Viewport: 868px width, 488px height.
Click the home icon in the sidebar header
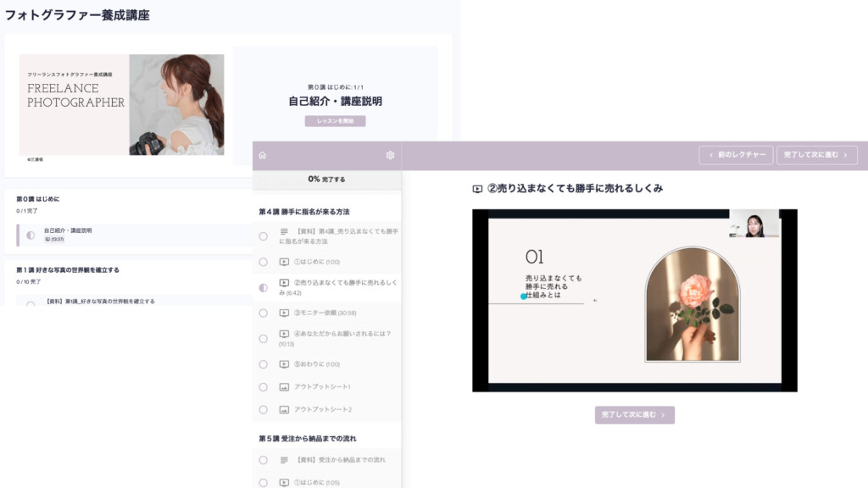pyautogui.click(x=263, y=155)
